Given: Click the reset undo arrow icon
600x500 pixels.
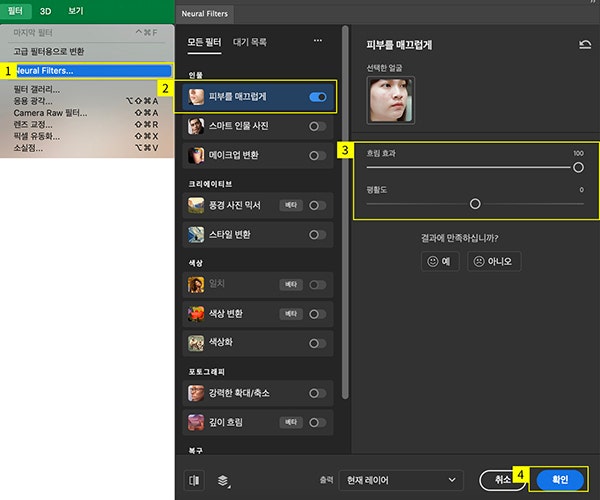Looking at the screenshot, I should (585, 45).
